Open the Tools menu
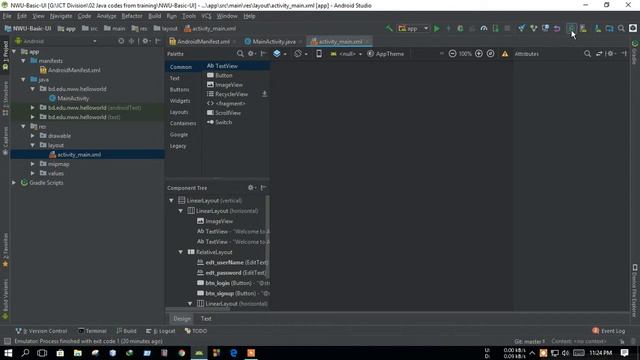Image resolution: width=640 pixels, height=360 pixels. pos(189,16)
